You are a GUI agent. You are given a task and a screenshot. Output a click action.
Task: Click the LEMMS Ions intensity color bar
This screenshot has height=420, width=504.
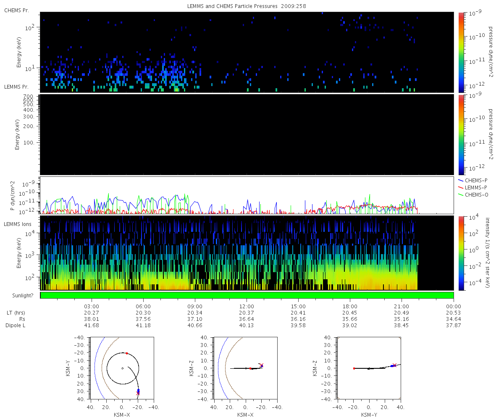(461, 253)
